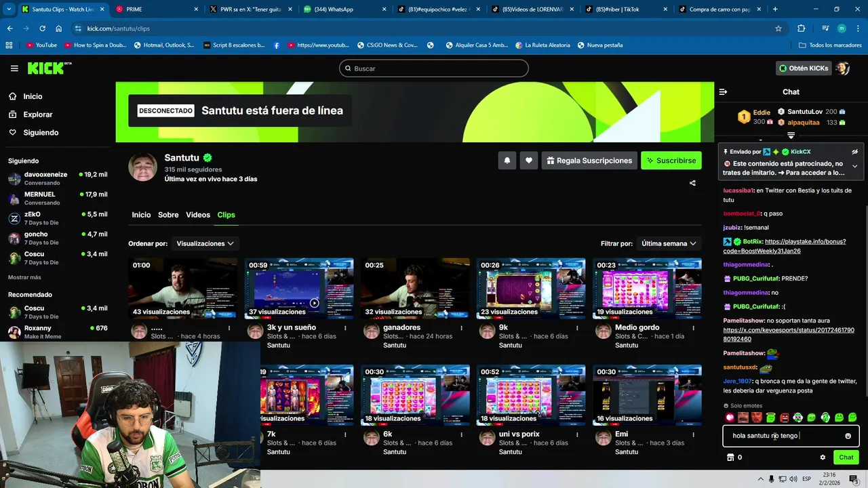The image size is (868, 488).
Task: Switch to the Sobre tab
Action: coord(168,215)
